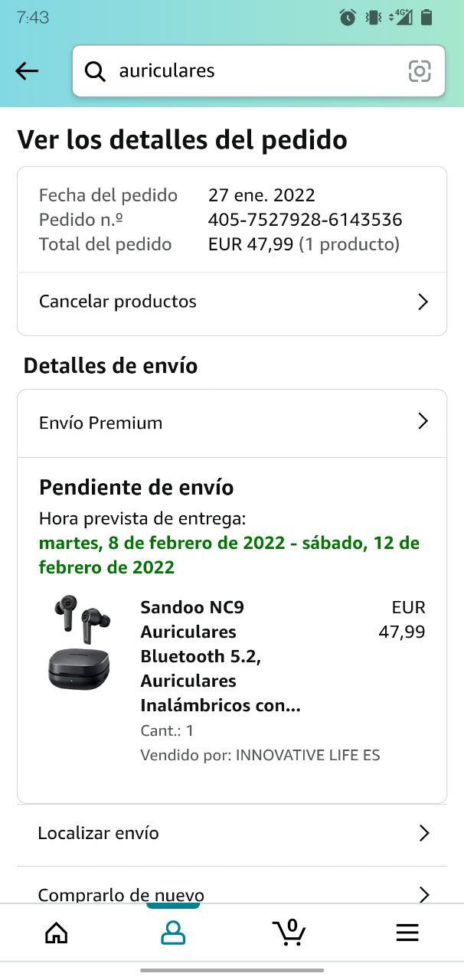
Task: Tap Comprarlo de nuevo option
Action: [121, 893]
